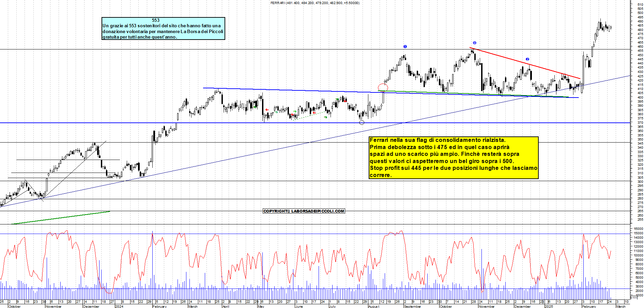
Task: Click the donation thank-you text in cyan box
Action: (x=163, y=31)
